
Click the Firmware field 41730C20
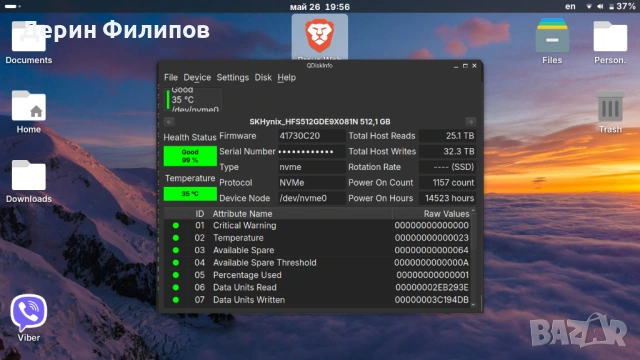point(311,136)
